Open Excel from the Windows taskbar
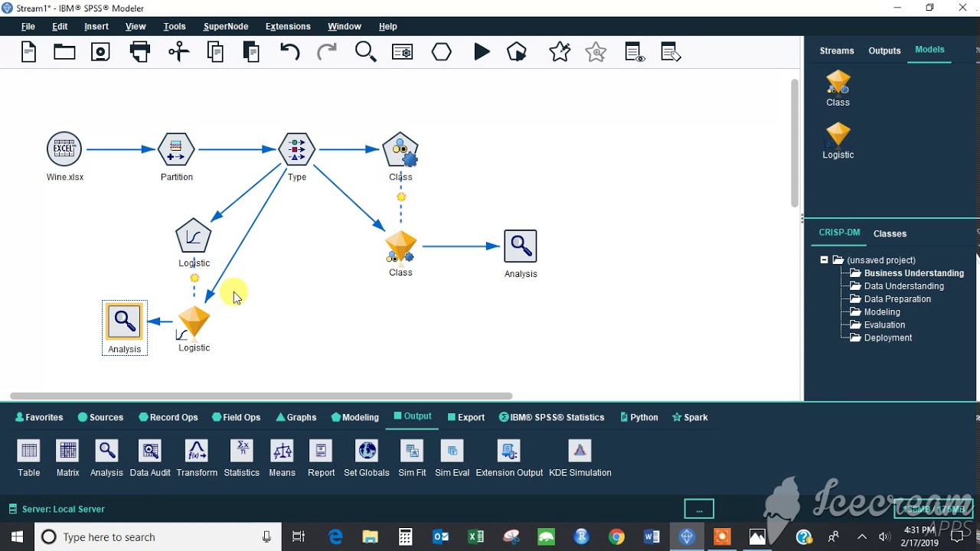The image size is (980, 551). [x=475, y=537]
